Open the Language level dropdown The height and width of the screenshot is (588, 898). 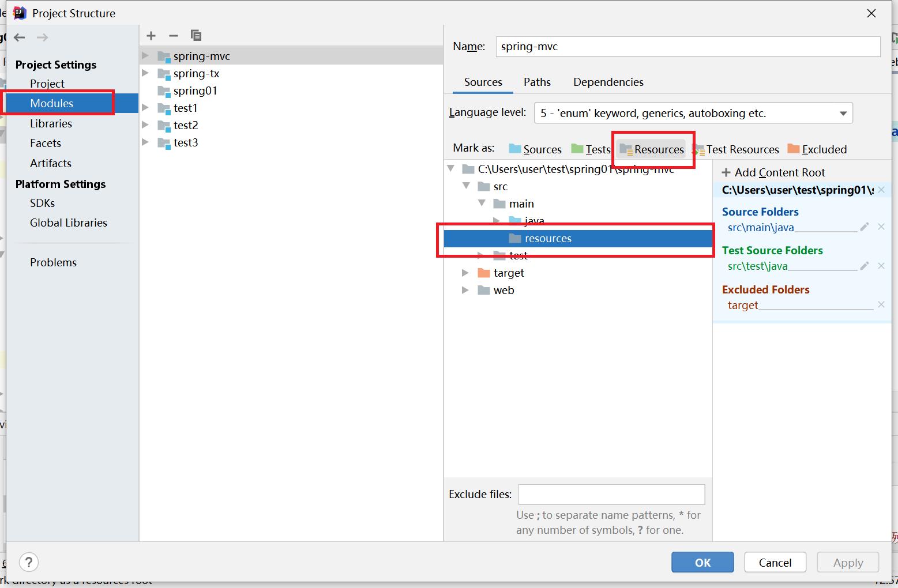pos(844,113)
